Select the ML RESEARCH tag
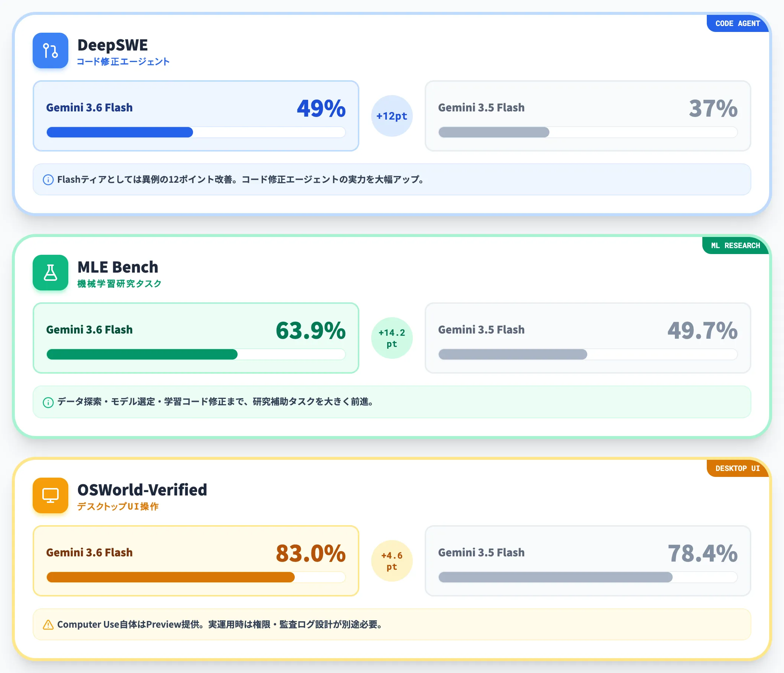The width and height of the screenshot is (784, 673). (x=735, y=246)
